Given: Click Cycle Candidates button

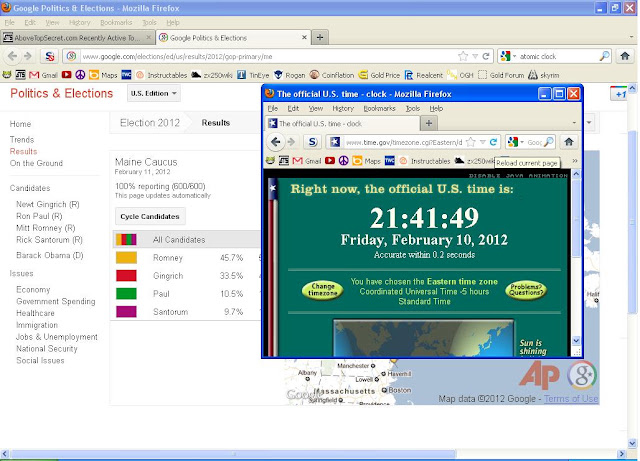Looking at the screenshot, I should click(x=150, y=216).
